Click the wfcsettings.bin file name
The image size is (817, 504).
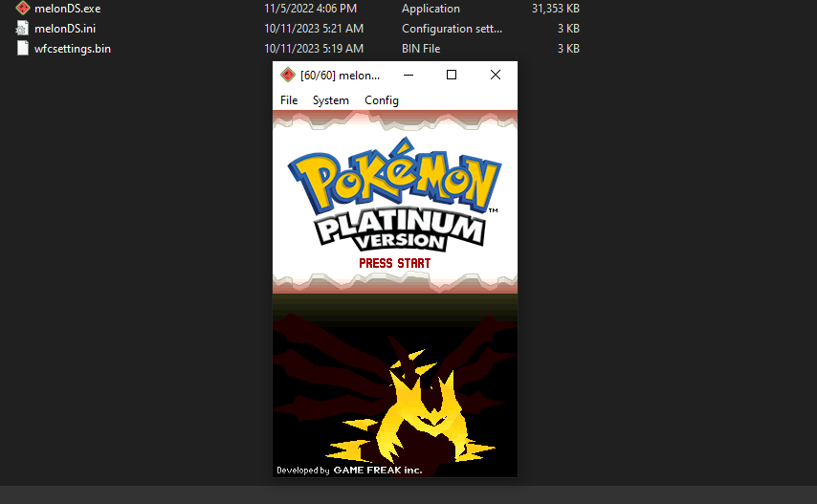point(73,49)
